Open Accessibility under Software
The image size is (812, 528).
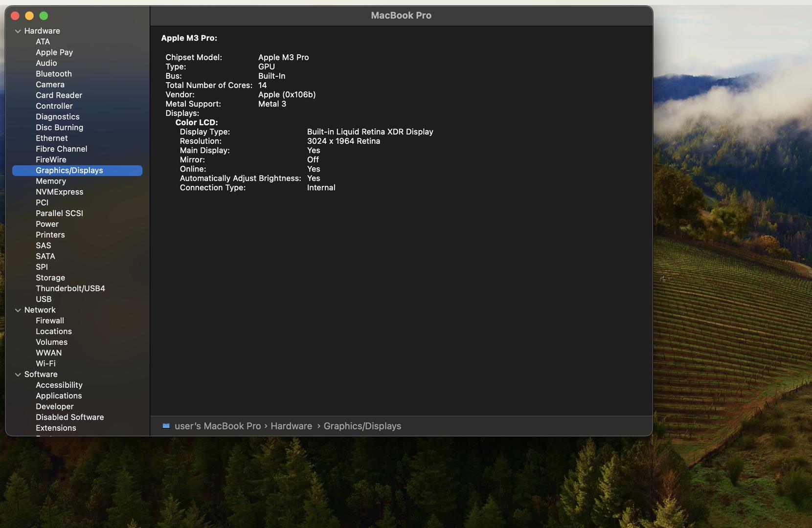tap(59, 386)
